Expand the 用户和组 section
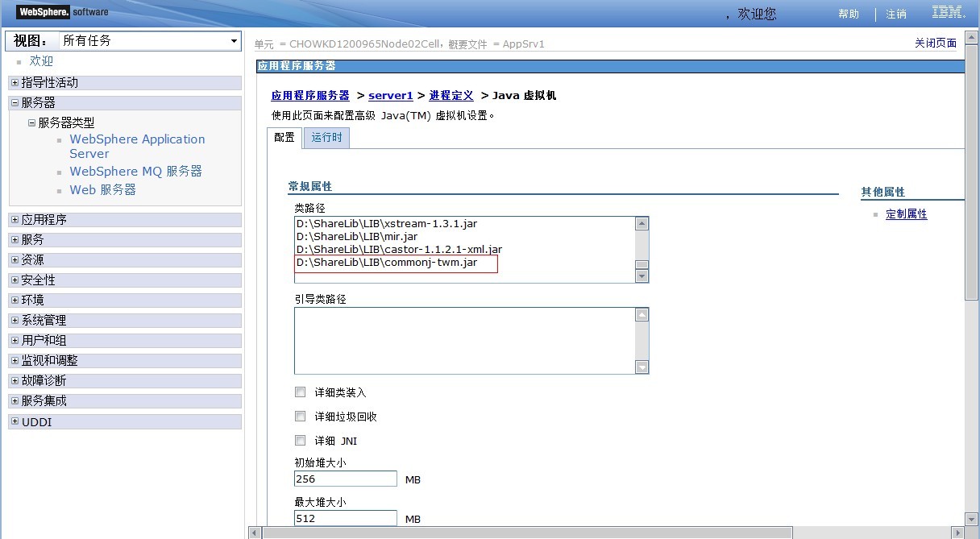Screen dimensions: 980x539 (15, 341)
